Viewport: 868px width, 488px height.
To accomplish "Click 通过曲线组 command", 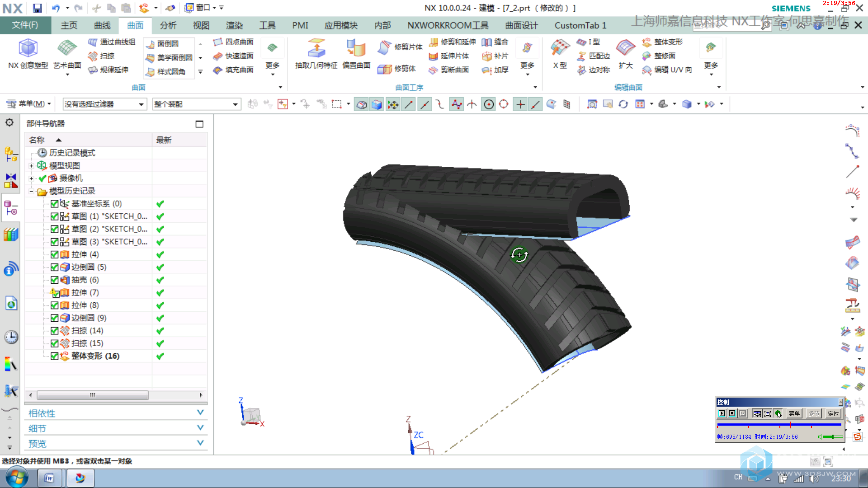I will click(112, 42).
